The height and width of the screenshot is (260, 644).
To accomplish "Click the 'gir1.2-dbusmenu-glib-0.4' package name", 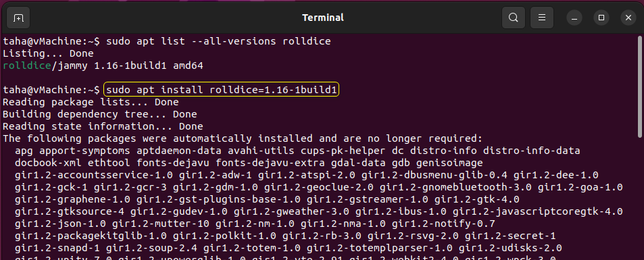I will click(x=434, y=176).
